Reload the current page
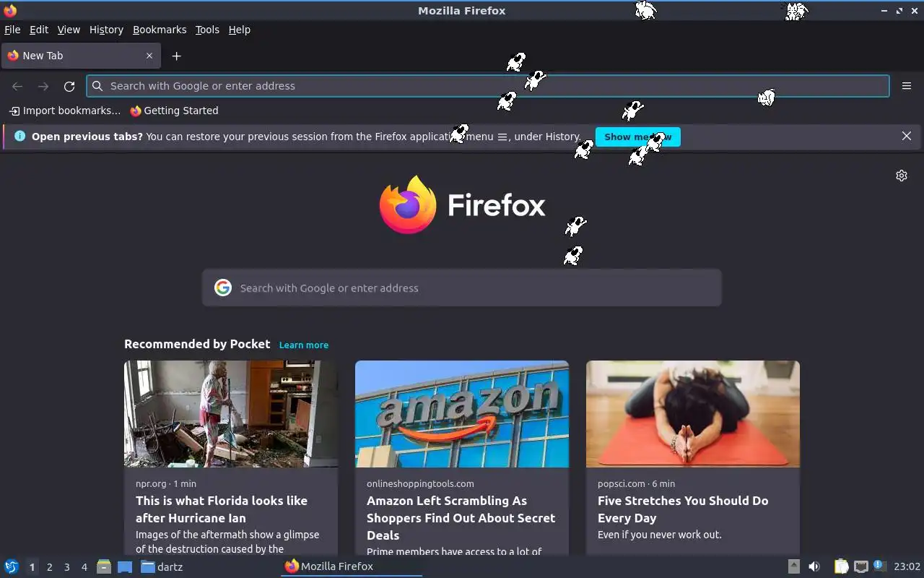This screenshot has width=924, height=578. 69,86
